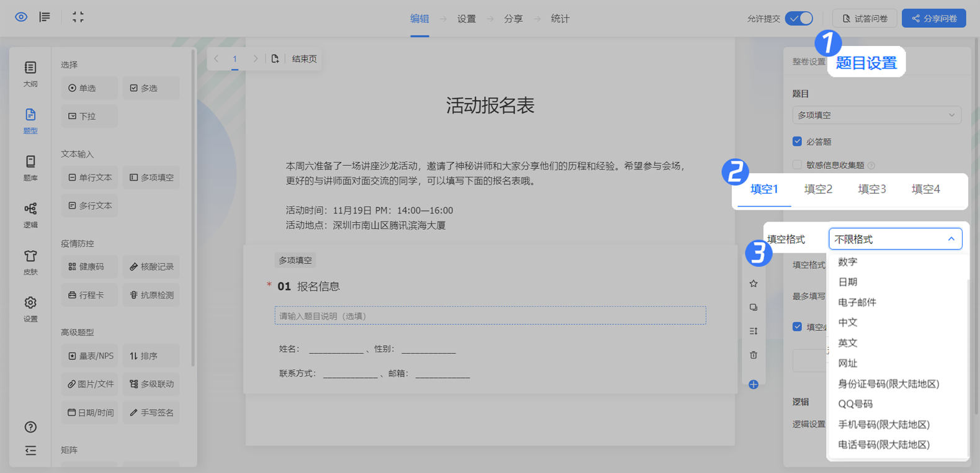
Task: Toggle the 允许提交 switch
Action: [x=799, y=19]
